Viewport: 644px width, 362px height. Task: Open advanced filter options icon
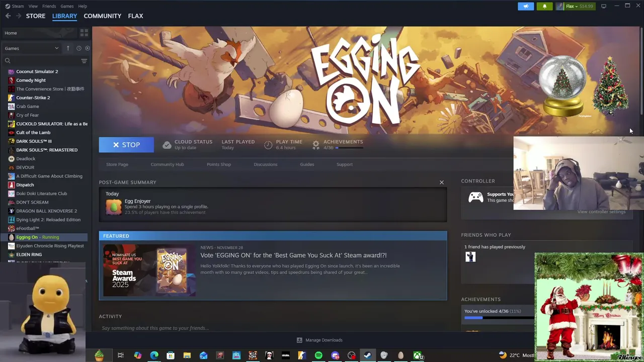[84, 61]
